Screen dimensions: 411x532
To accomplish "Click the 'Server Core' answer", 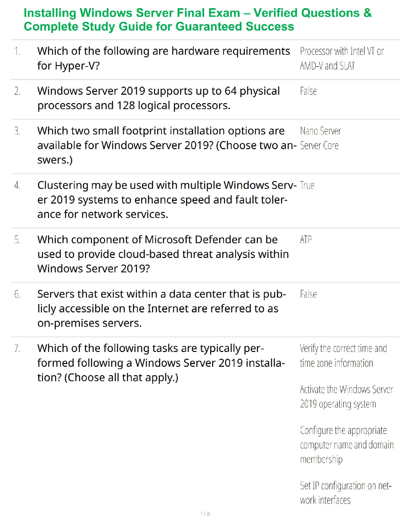I will pyautogui.click(x=319, y=146).
